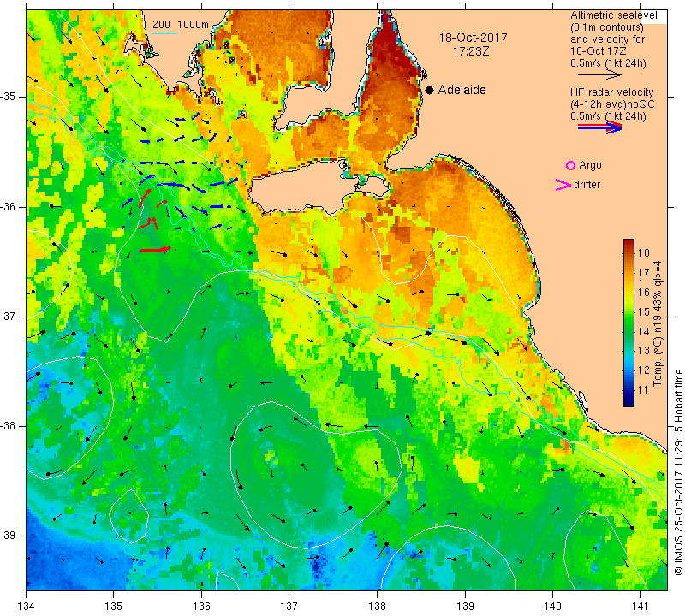Click the 'HF radar velocity' legend heading
This screenshot has height=616, width=685.
point(611,92)
